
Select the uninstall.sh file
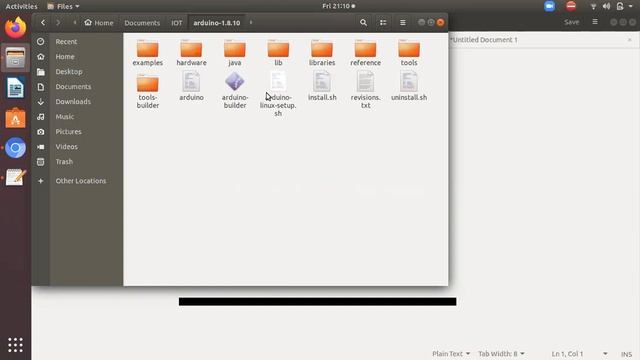point(409,87)
